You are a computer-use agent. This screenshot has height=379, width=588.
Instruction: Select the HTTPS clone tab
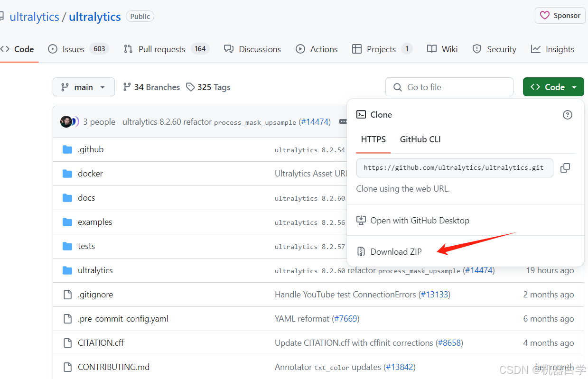pyautogui.click(x=373, y=139)
